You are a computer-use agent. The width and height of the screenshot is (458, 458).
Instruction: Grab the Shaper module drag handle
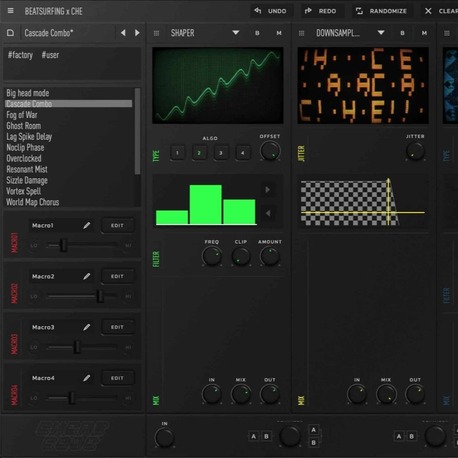[156, 33]
